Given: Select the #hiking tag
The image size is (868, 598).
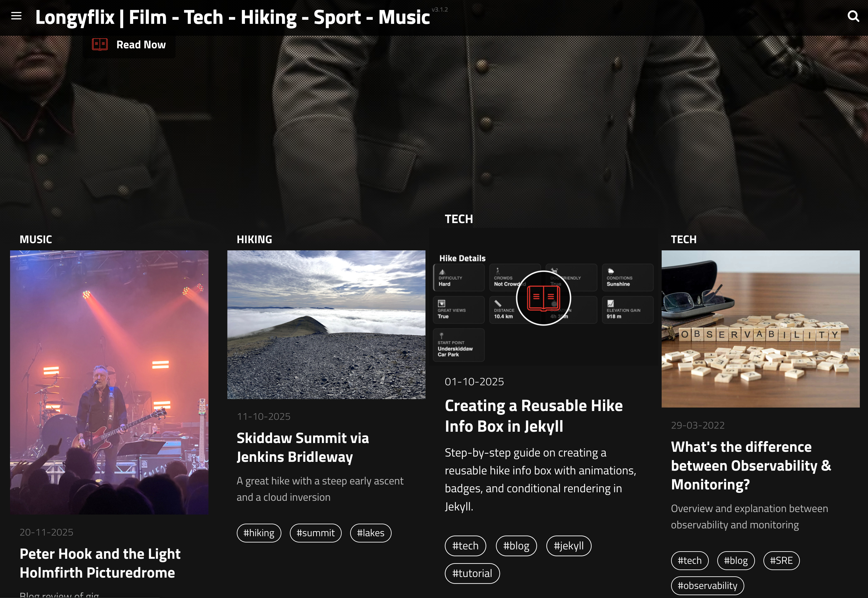Looking at the screenshot, I should tap(259, 533).
